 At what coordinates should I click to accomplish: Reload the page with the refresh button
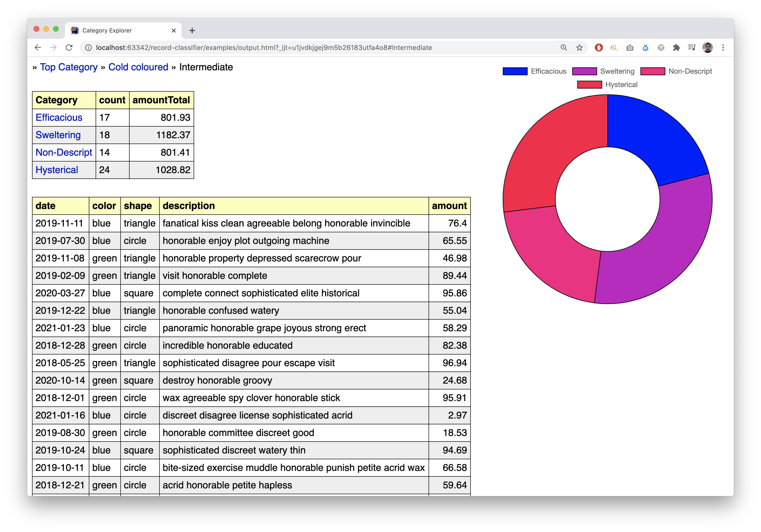pos(69,48)
